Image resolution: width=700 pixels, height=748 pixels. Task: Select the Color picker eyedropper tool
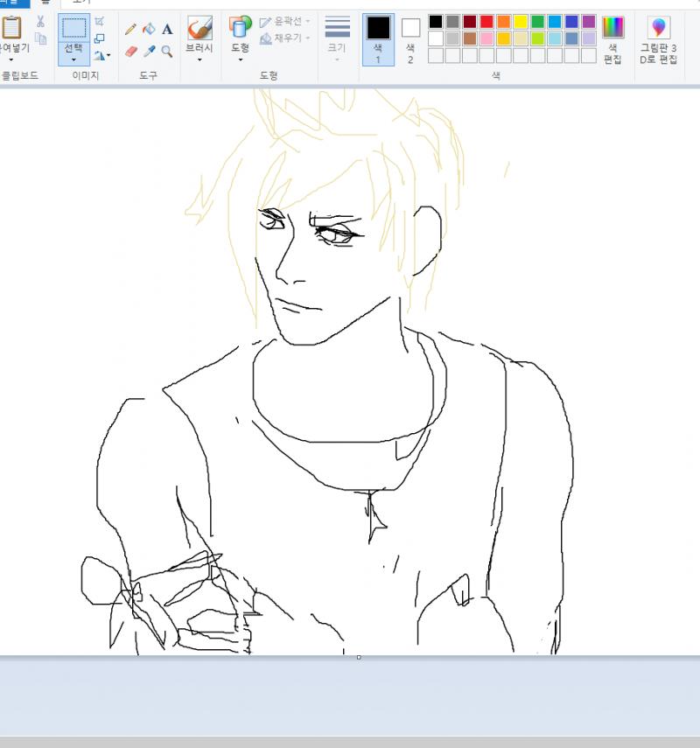(x=149, y=51)
